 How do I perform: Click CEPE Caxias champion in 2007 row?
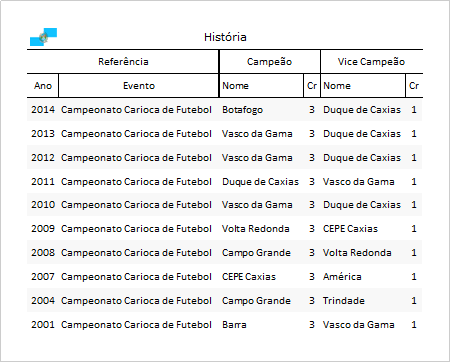[x=249, y=277]
